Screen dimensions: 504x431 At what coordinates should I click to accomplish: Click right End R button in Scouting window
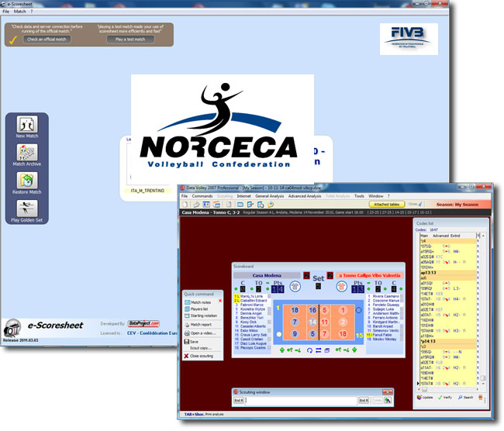(x=364, y=401)
